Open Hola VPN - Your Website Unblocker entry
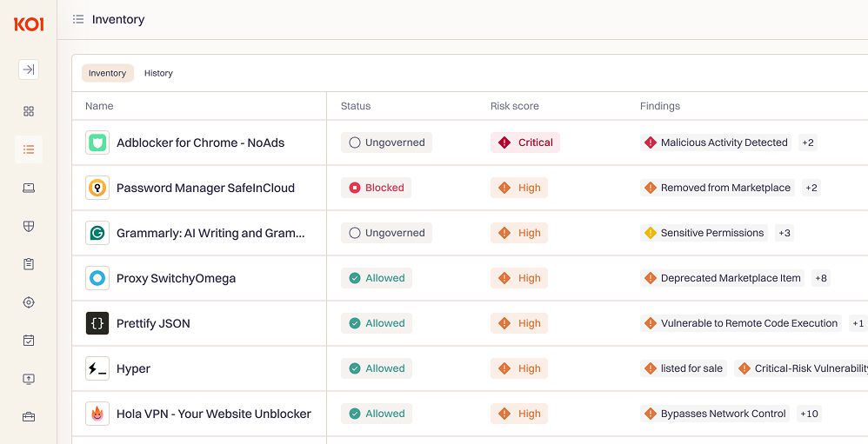This screenshot has width=868, height=444. [x=214, y=414]
